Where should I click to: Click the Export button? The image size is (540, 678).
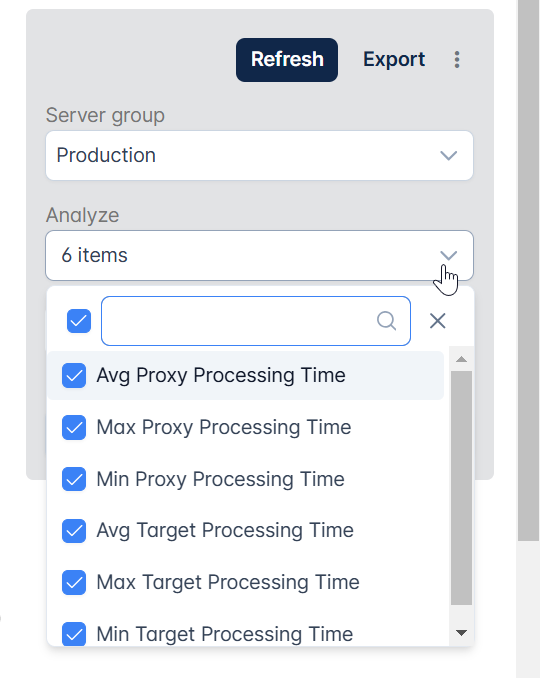394,60
